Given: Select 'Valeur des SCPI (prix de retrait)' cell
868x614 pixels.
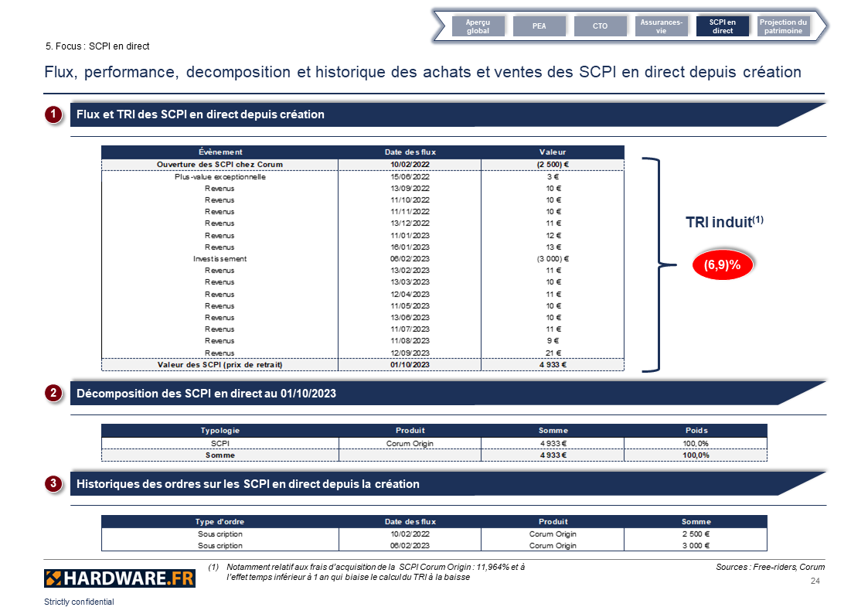Looking at the screenshot, I should tap(220, 364).
